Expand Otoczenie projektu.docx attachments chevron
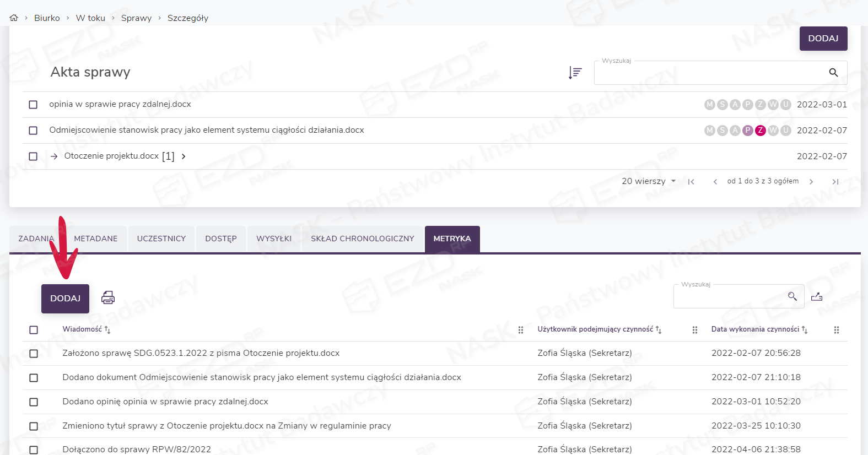 pos(184,156)
